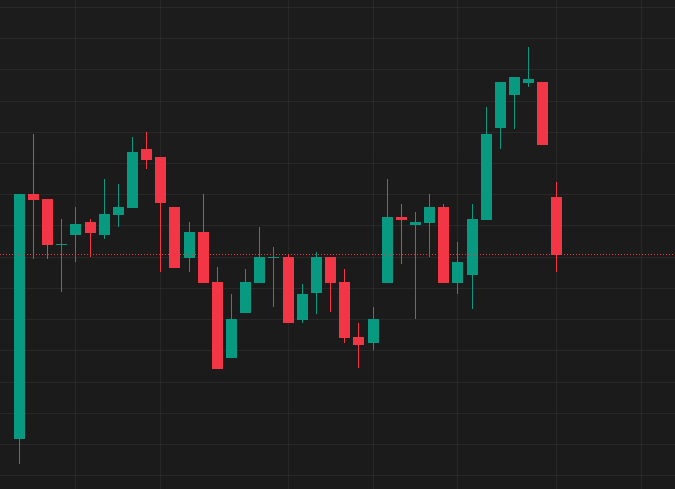
Task: Click the fourth candle, a flat doji
Action: click(61, 244)
